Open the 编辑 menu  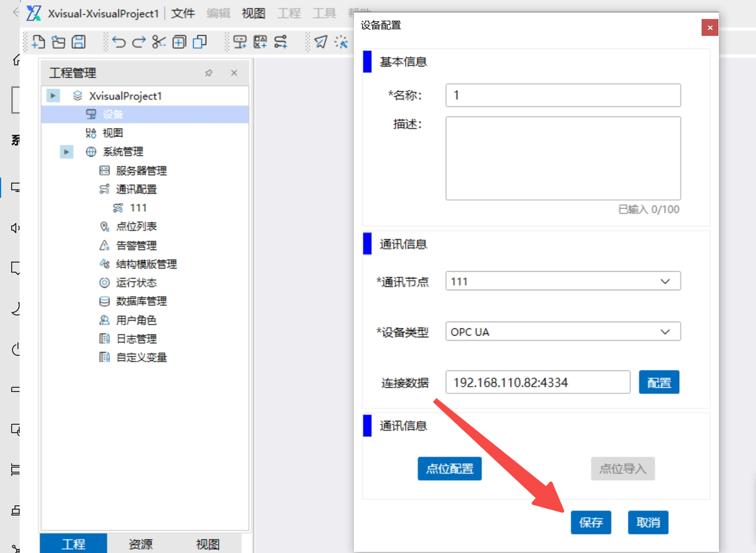(x=219, y=14)
